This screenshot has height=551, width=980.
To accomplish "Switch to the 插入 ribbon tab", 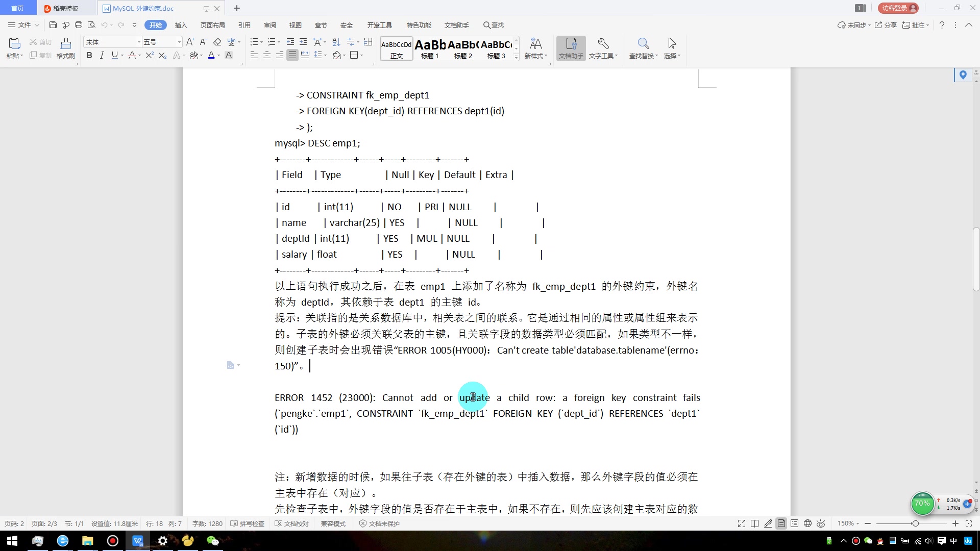I will [x=181, y=24].
